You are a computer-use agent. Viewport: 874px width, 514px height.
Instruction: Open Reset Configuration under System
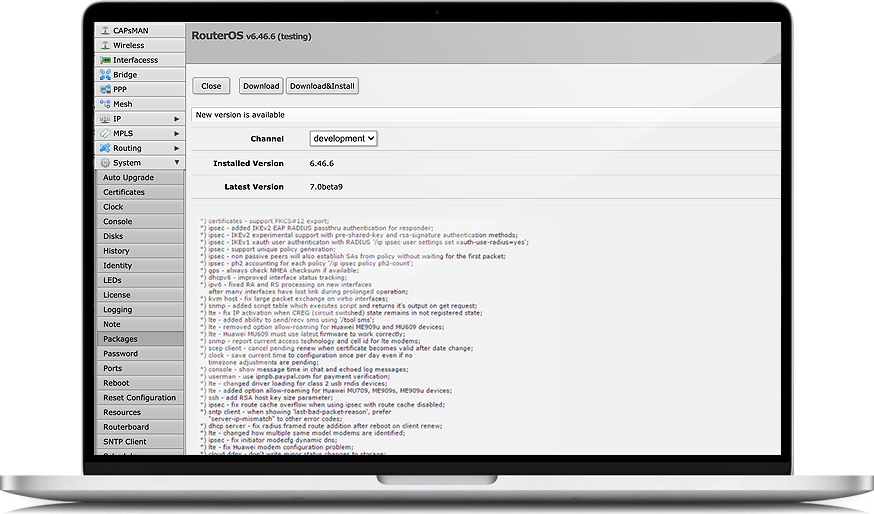[x=140, y=397]
